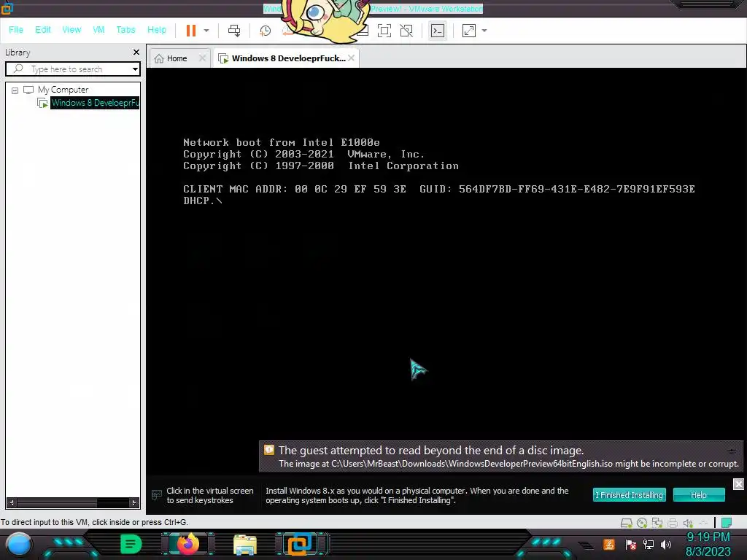Click the I Finished Installing button

click(x=629, y=495)
